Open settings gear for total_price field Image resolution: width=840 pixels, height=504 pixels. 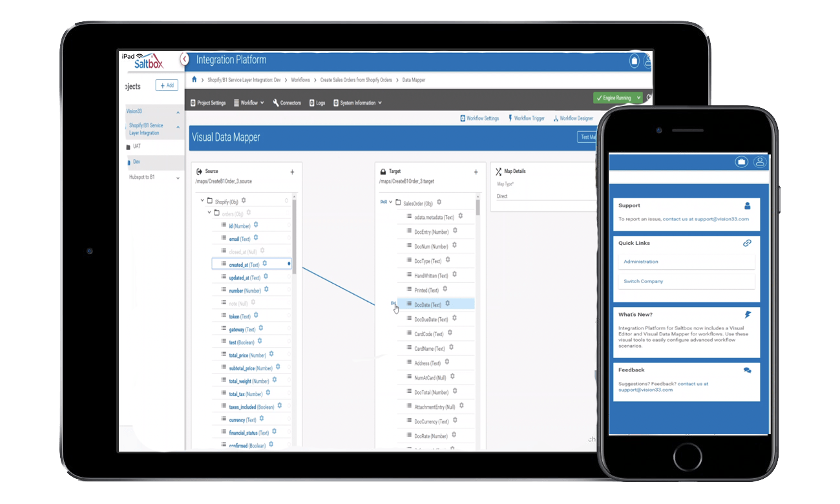coord(271,354)
